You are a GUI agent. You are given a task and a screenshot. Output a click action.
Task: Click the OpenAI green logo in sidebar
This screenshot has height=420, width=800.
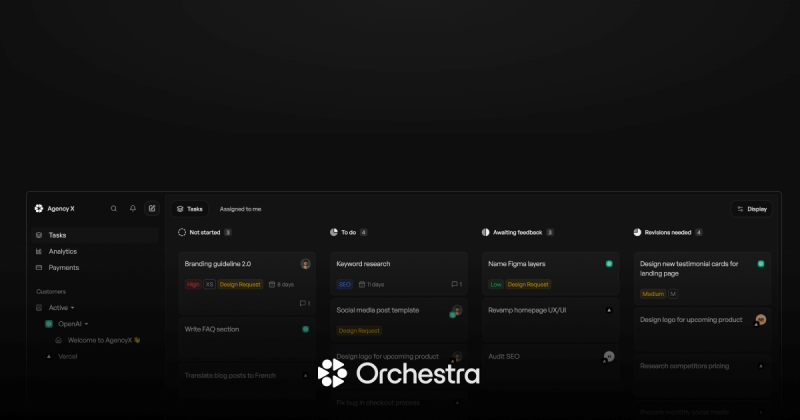(x=49, y=324)
